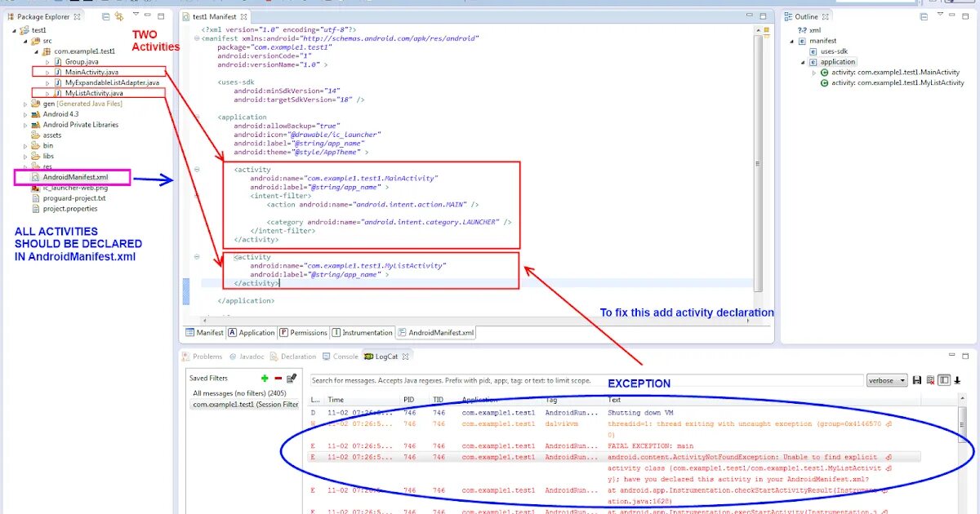Expand the gen Generated Java Files folder
Image resolution: width=980 pixels, height=514 pixels.
pyautogui.click(x=25, y=104)
